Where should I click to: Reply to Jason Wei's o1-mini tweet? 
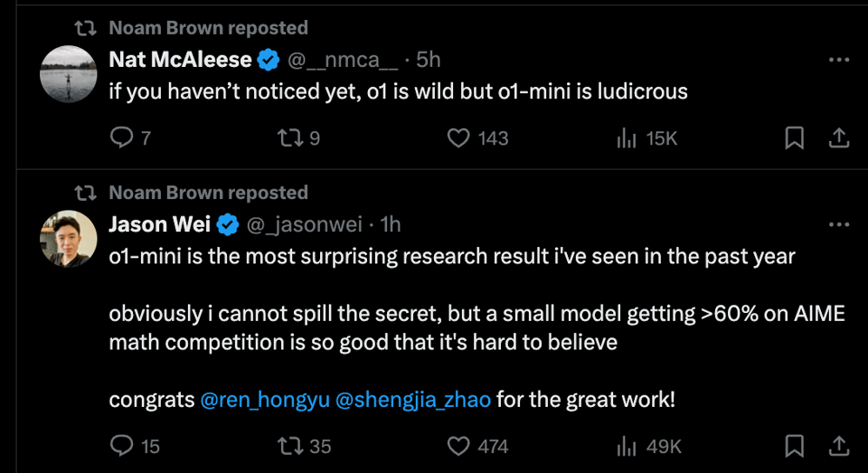[x=121, y=446]
